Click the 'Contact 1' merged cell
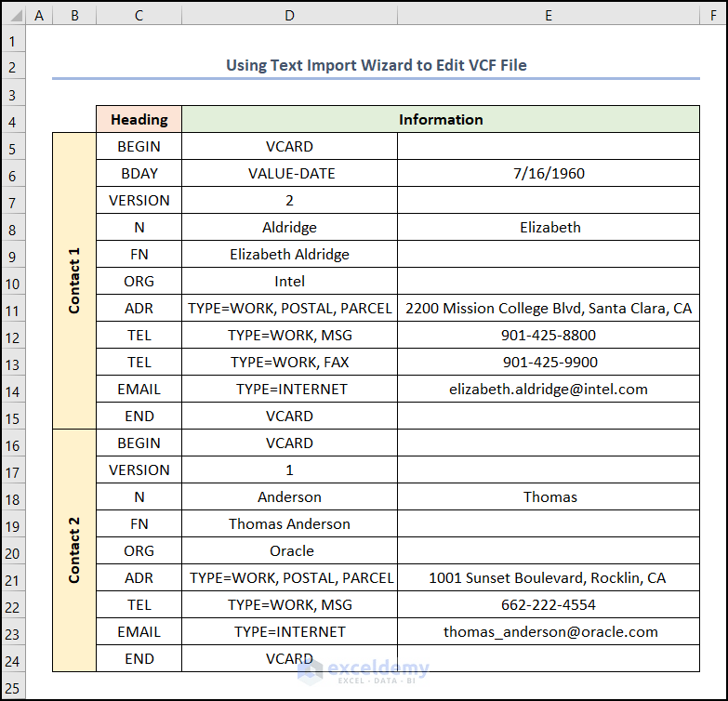The image size is (728, 701). [x=74, y=281]
